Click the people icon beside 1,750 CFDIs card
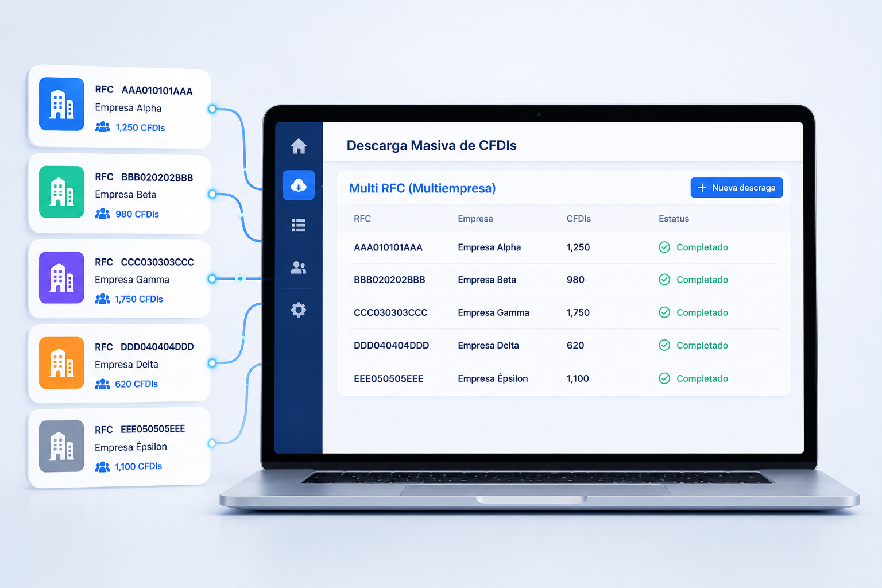Screen dimensions: 882x588 (102, 299)
